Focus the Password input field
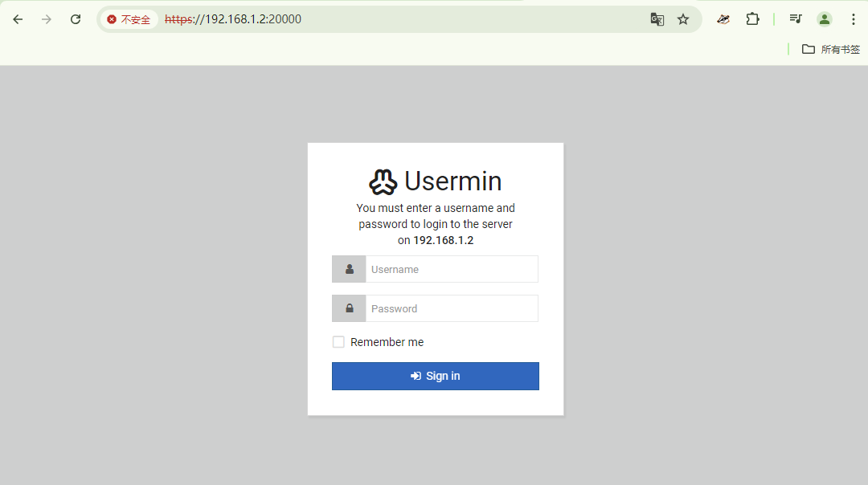 pyautogui.click(x=452, y=308)
